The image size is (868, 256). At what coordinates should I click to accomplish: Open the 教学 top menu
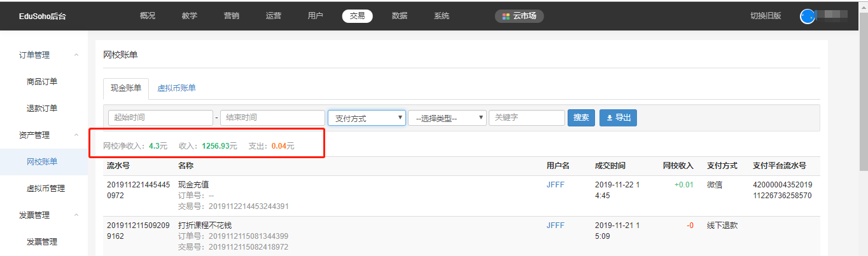[189, 17]
